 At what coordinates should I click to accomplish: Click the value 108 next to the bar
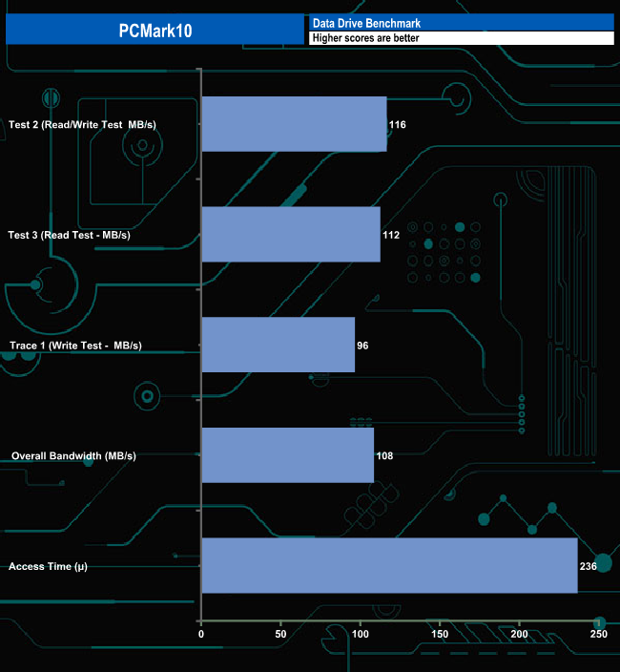[x=384, y=456]
